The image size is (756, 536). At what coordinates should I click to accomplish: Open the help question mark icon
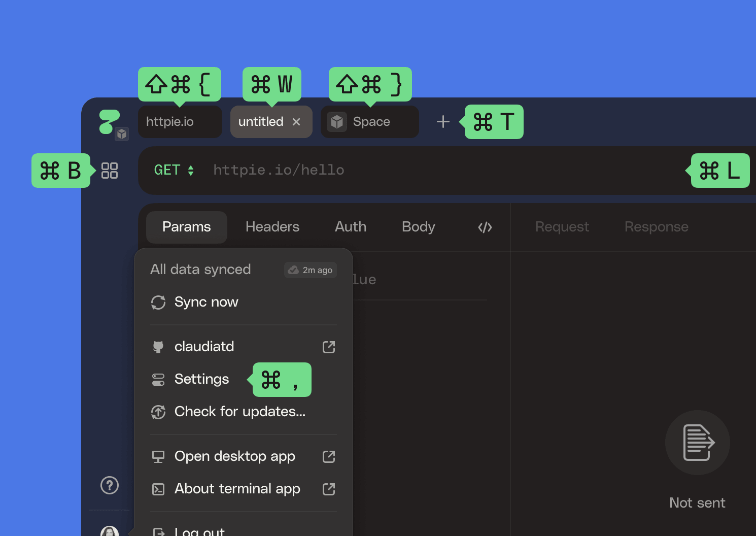click(110, 485)
